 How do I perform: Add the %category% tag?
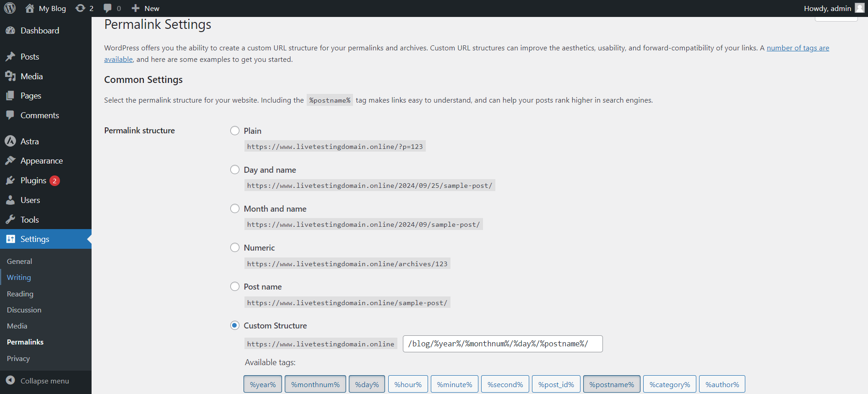(670, 384)
